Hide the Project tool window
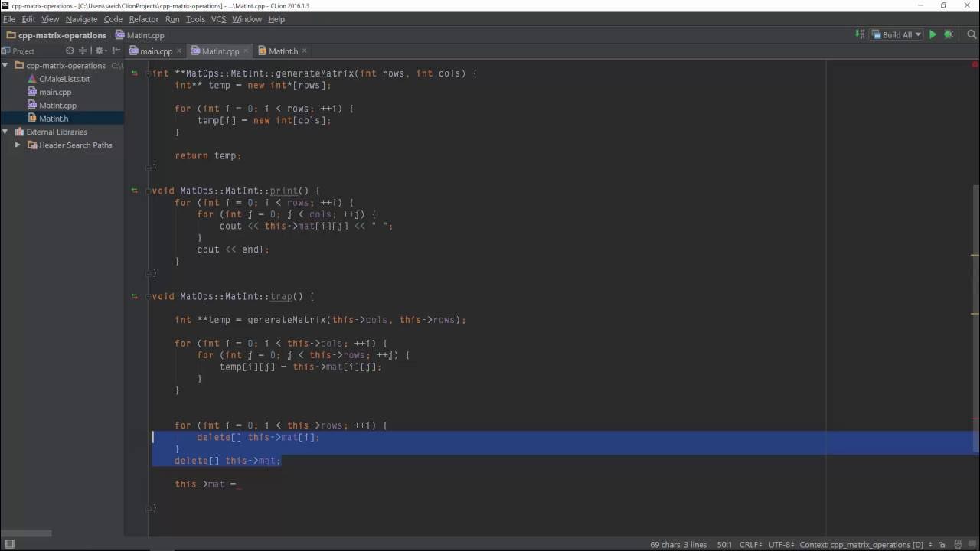 coord(115,51)
